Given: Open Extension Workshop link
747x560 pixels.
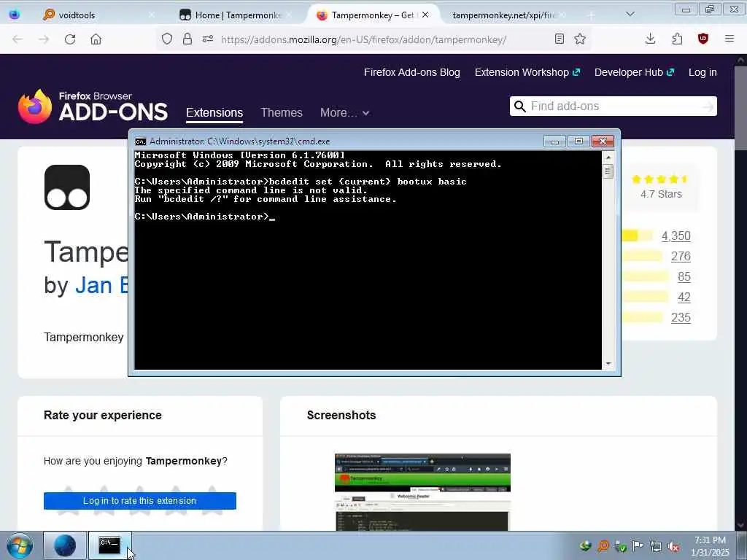Looking at the screenshot, I should click(527, 72).
